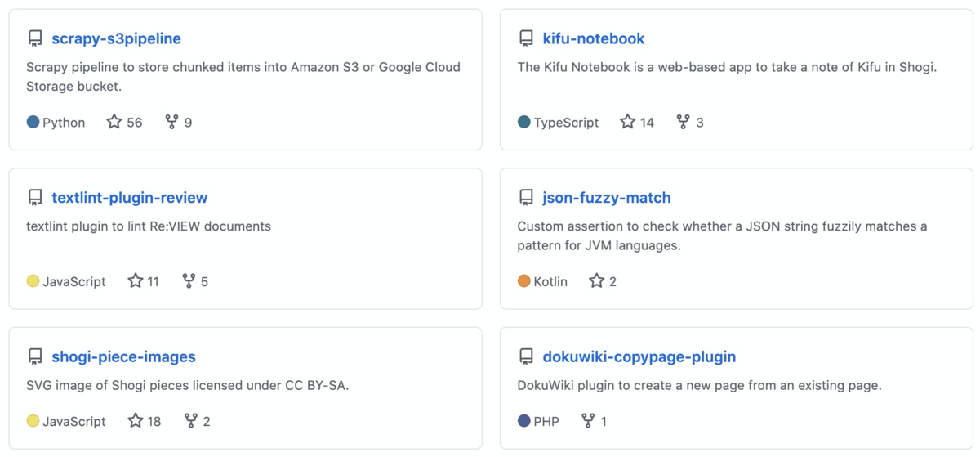Click the orange Kotlin language color dot
Image resolution: width=980 pixels, height=457 pixels.
pyautogui.click(x=524, y=281)
